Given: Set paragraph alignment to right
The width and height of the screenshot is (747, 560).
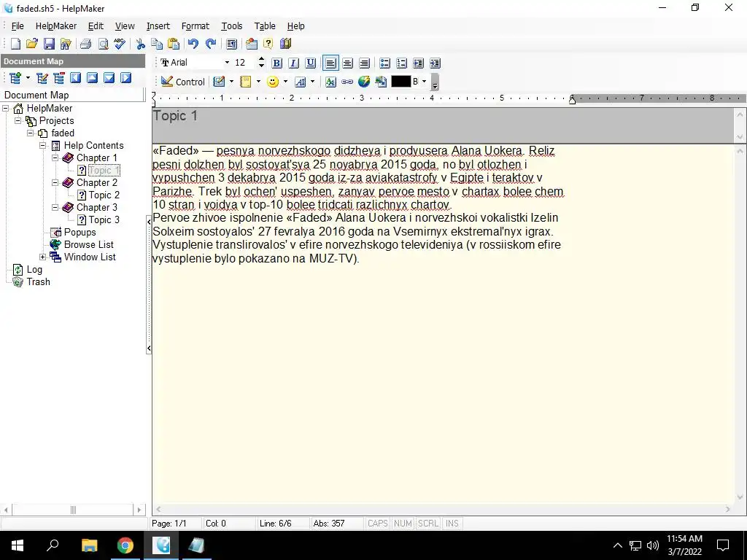Looking at the screenshot, I should coord(365,63).
